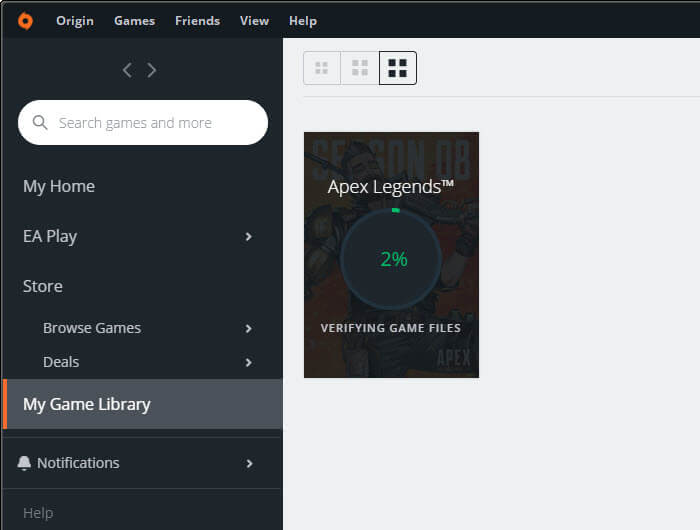This screenshot has width=700, height=530.
Task: Select My Game Library
Action: click(x=143, y=404)
